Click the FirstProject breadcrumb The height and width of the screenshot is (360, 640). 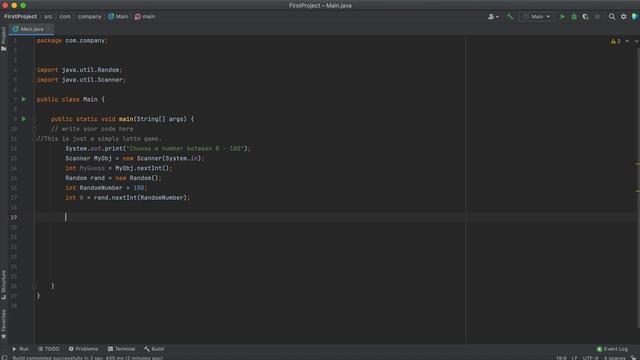pyautogui.click(x=20, y=17)
